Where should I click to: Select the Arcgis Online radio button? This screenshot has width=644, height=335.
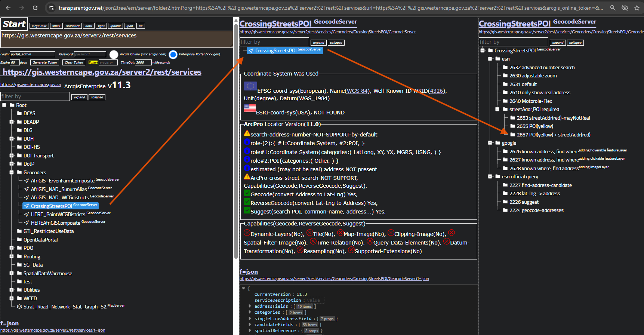tap(114, 55)
